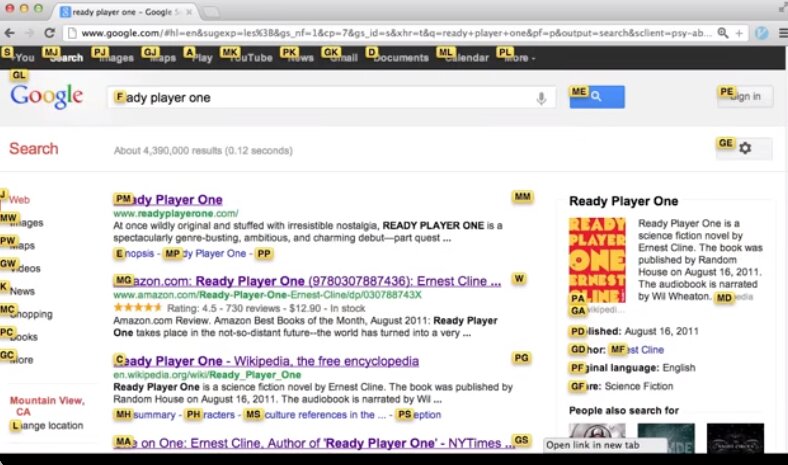Screen dimensions: 788x465
Task: Click the second People also search for thumbnail
Action: pos(666,438)
